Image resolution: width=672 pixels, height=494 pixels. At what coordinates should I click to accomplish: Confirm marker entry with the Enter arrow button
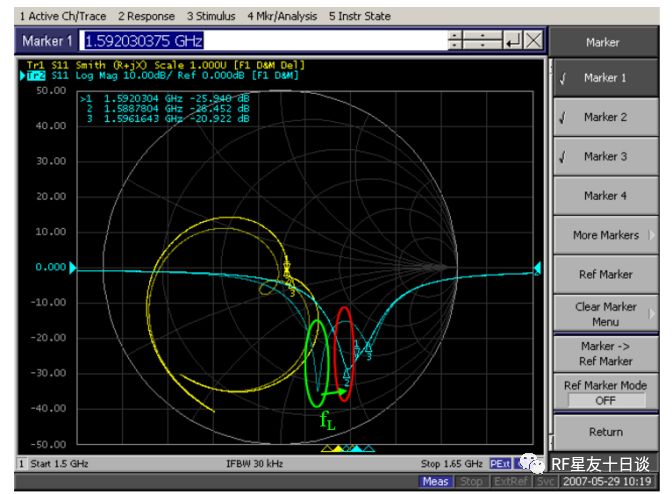point(513,41)
